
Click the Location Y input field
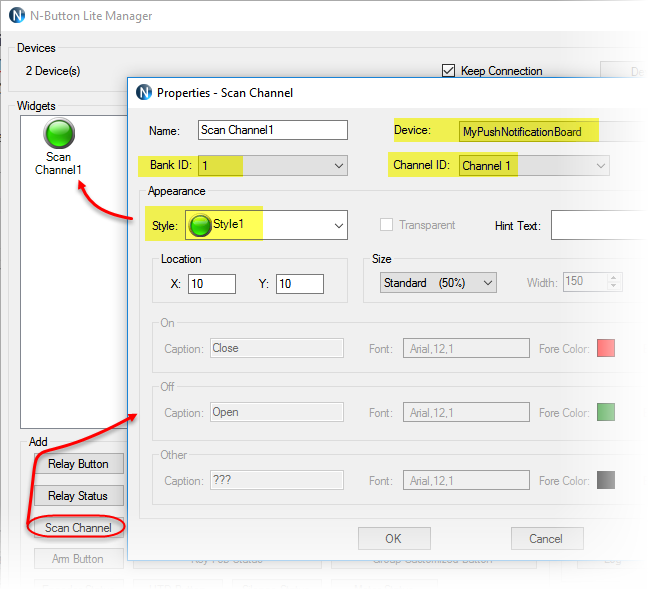pyautogui.click(x=300, y=284)
